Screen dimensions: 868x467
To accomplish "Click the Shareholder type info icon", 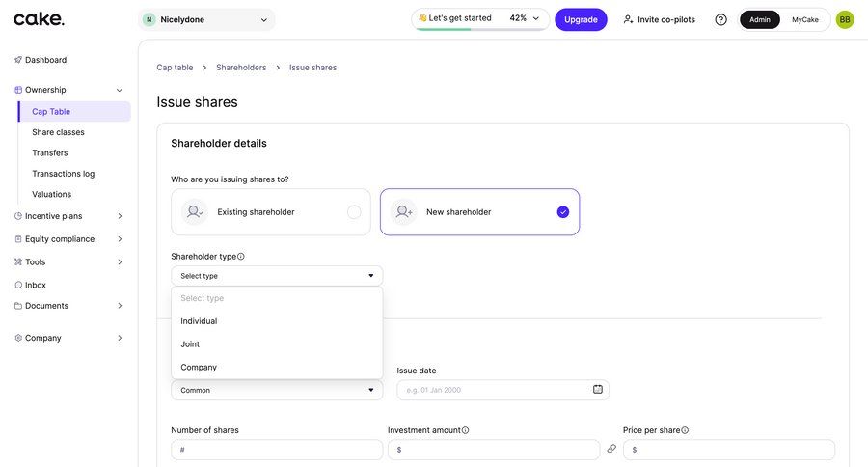I will [x=241, y=257].
